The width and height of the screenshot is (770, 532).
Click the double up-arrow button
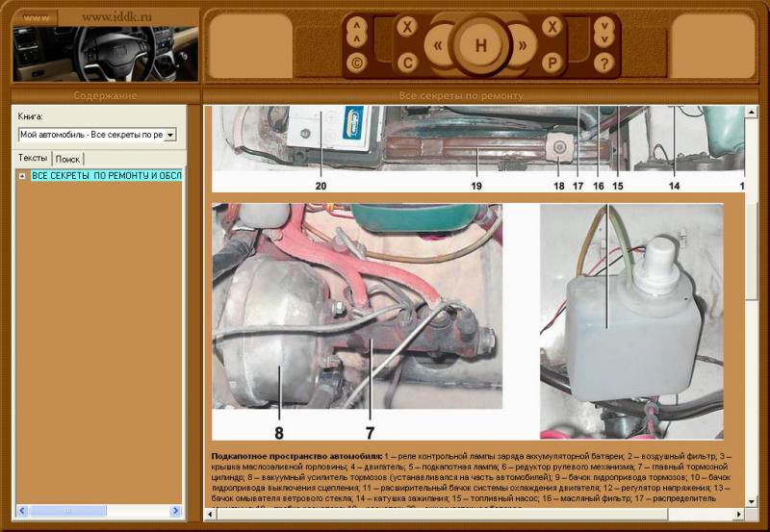point(358,31)
